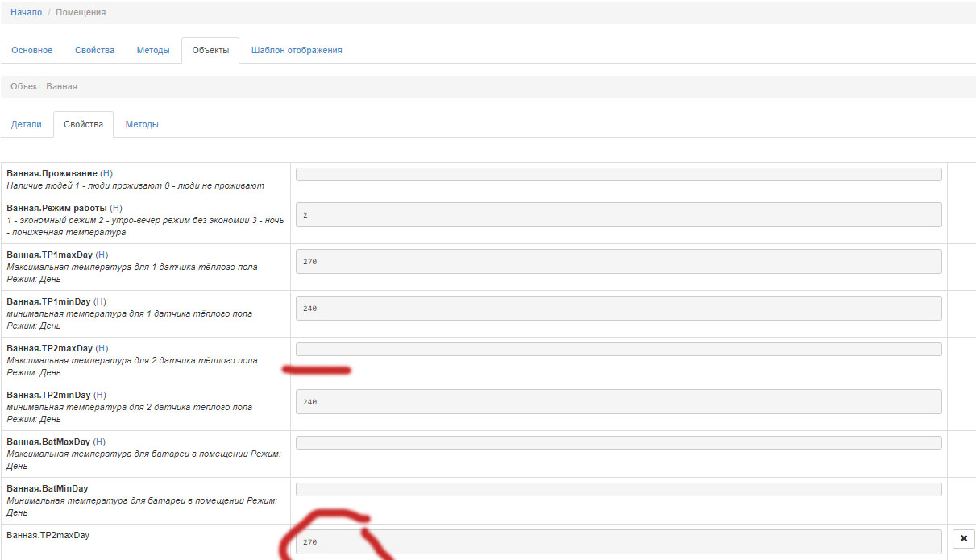Open the (H) link next to TP2maxDay

[102, 348]
